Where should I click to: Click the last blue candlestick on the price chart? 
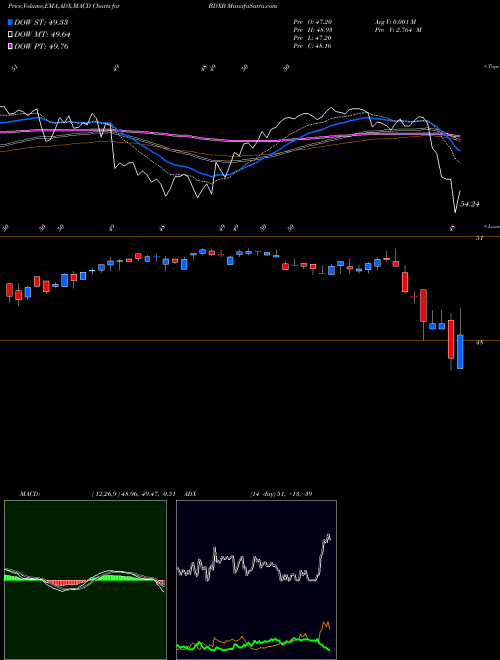(460, 351)
